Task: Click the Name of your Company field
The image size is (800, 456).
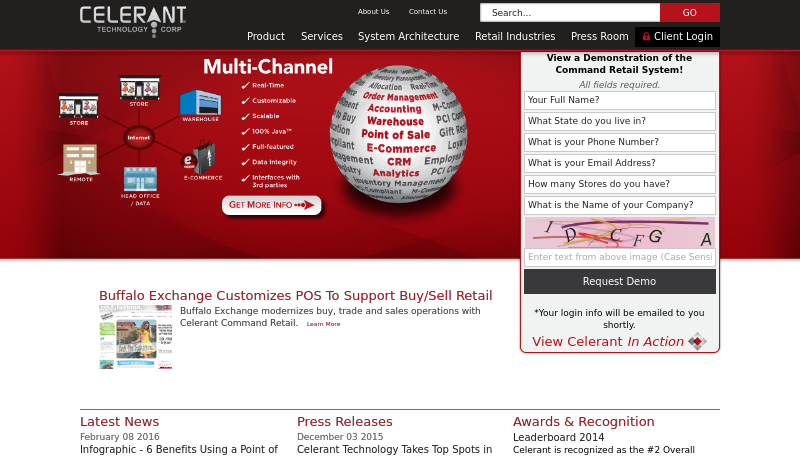Action: click(x=619, y=205)
